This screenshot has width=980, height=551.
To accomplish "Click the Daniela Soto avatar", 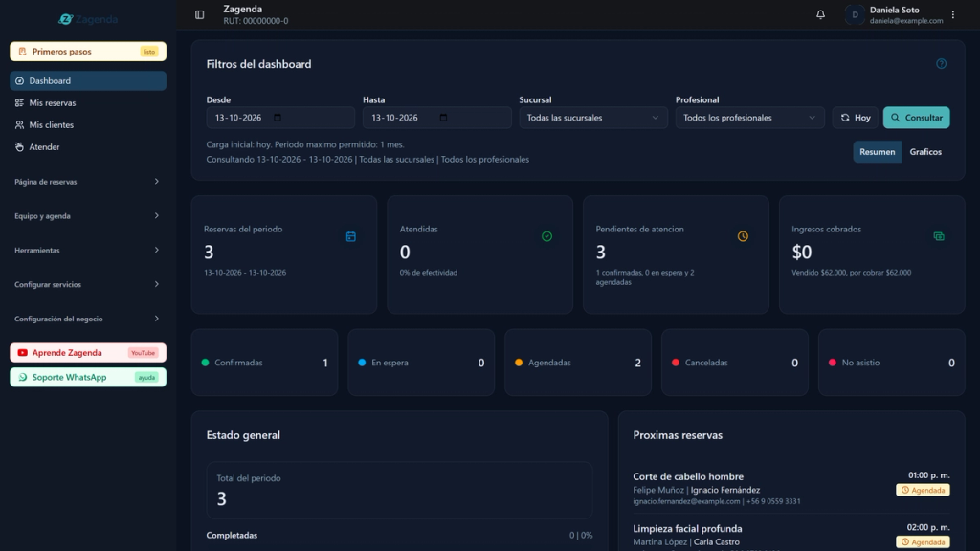I will (x=855, y=14).
